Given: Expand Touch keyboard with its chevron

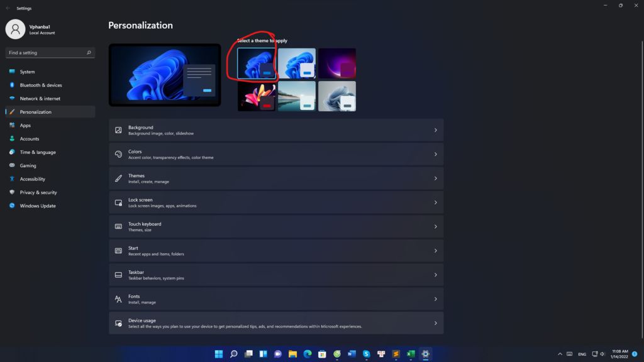Looking at the screenshot, I should (x=435, y=226).
